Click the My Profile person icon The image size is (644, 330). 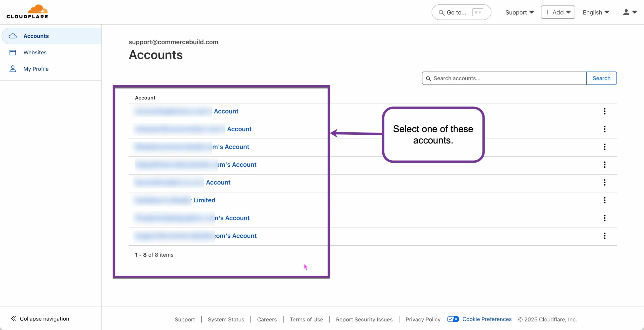(13, 69)
